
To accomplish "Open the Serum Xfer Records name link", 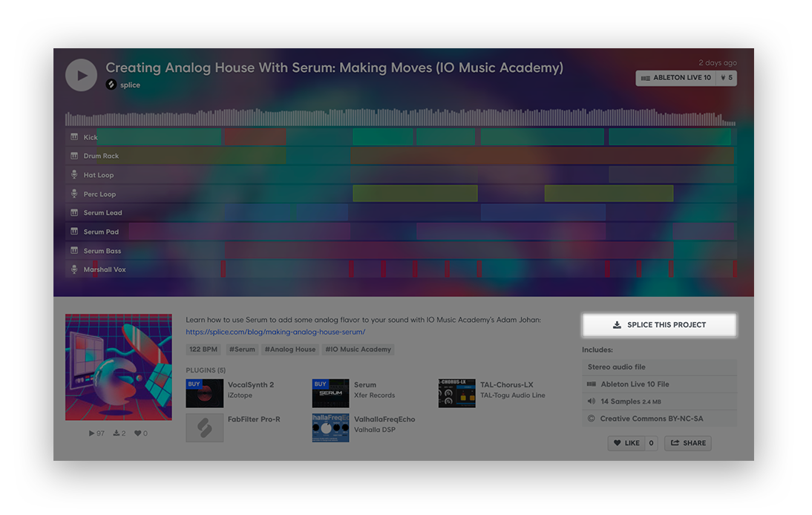I will 365,384.
